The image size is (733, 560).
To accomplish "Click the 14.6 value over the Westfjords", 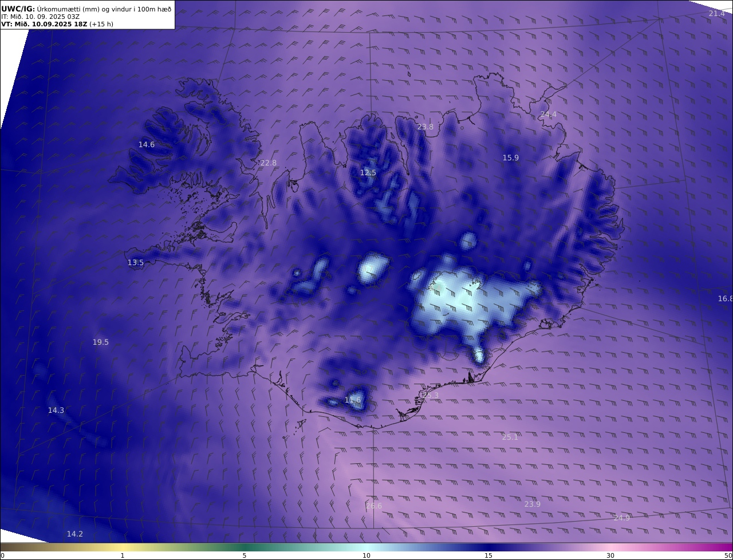I will (146, 145).
